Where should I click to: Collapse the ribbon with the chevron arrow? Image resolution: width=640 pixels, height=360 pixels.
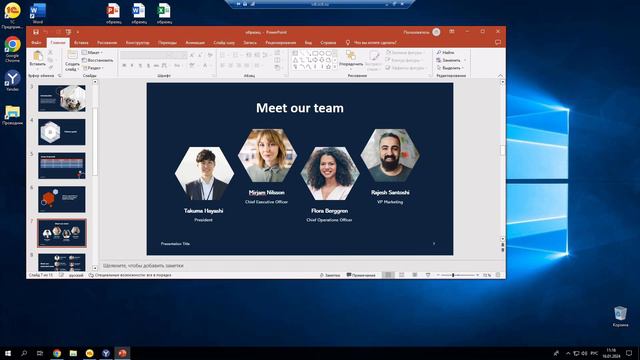500,76
